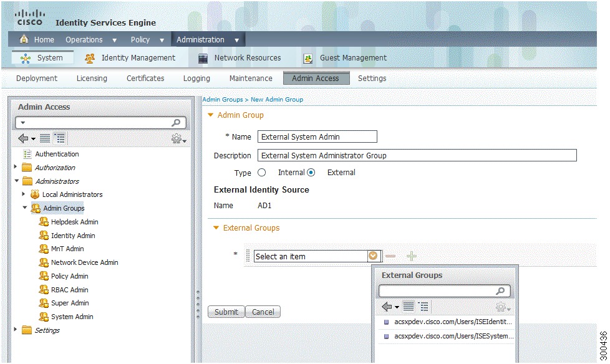Open the Admin Access search filter dropdown arrow
Screen dimensions: 610x364
coord(23,123)
